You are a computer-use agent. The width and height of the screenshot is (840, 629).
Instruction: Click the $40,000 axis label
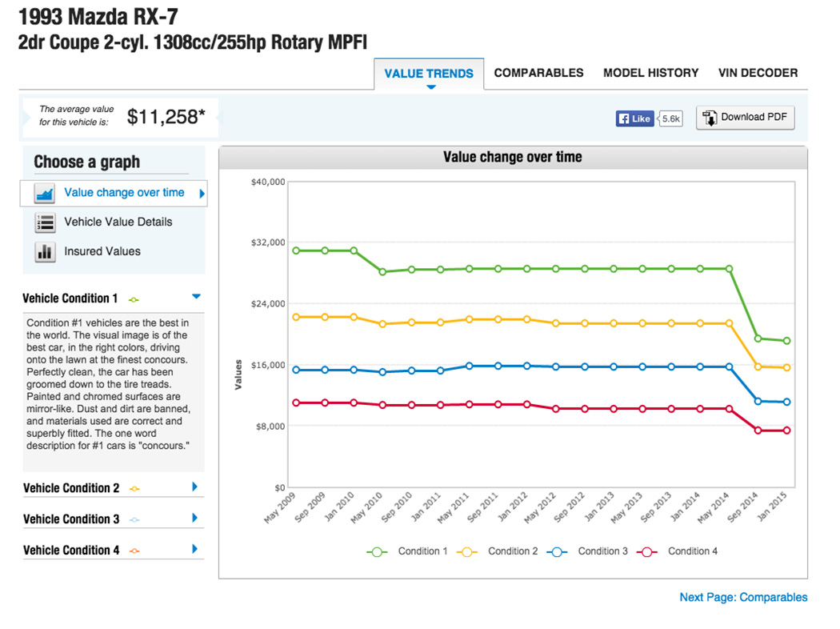pos(268,182)
